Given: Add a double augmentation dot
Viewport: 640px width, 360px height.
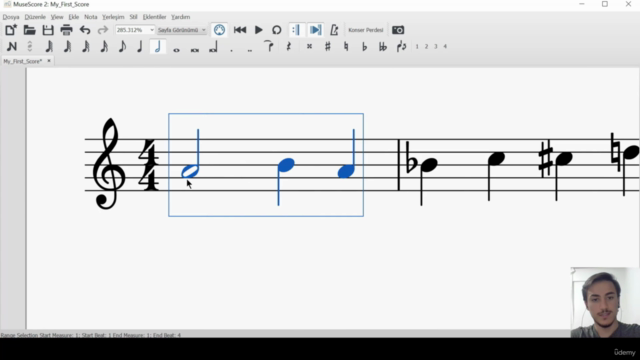Looking at the screenshot, I should [249, 50].
